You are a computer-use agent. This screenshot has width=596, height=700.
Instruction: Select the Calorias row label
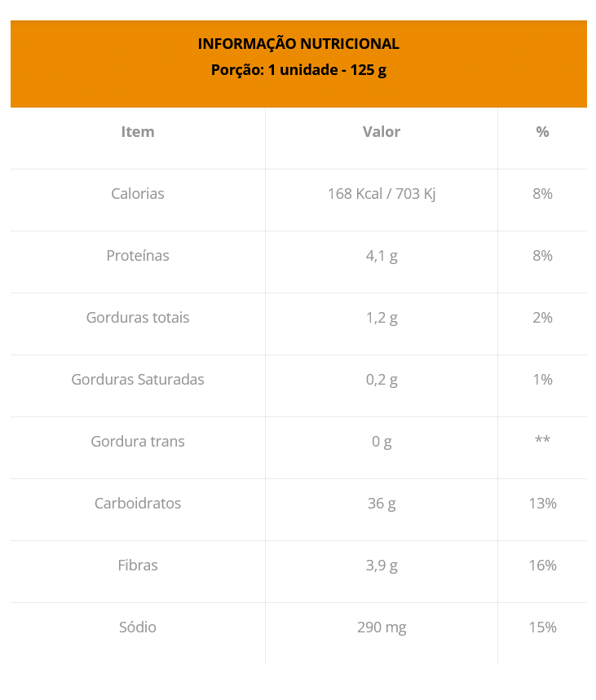pyautogui.click(x=138, y=194)
